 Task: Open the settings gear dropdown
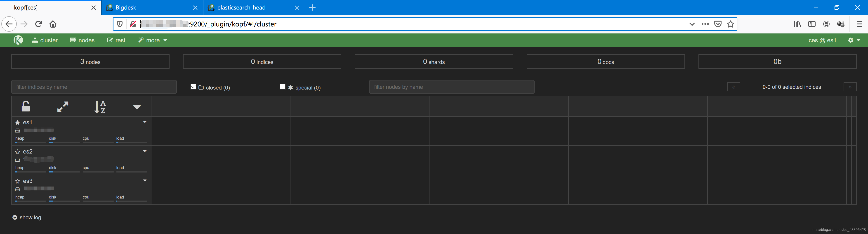click(854, 40)
